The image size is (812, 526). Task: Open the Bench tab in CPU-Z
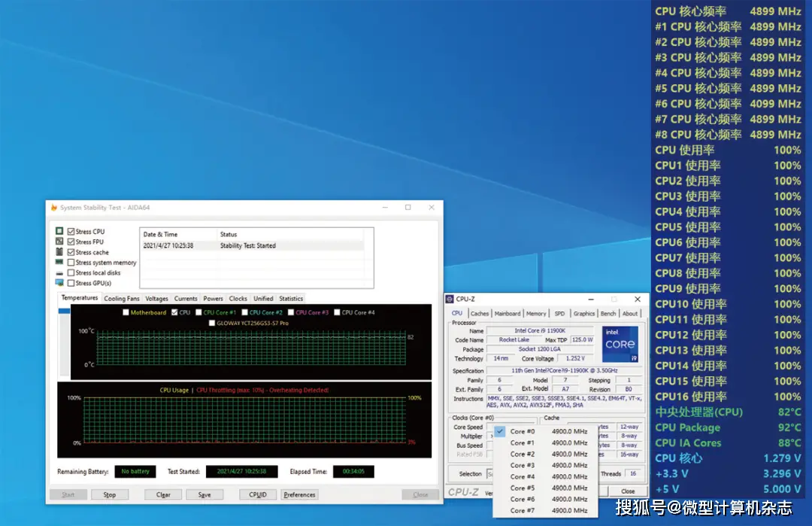pos(608,314)
